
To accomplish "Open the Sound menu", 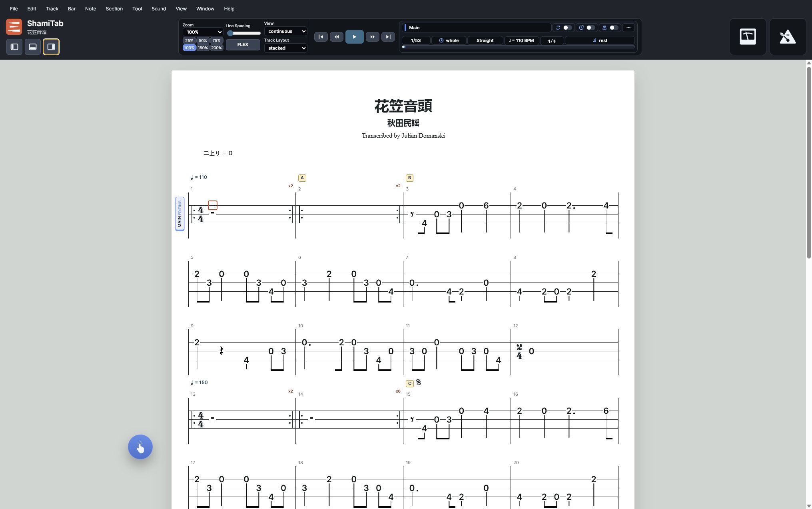I will coord(159,8).
